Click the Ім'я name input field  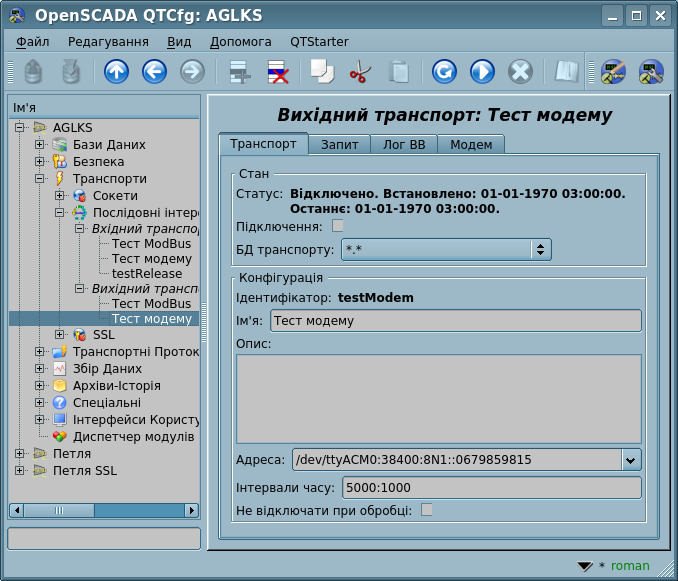[x=456, y=321]
